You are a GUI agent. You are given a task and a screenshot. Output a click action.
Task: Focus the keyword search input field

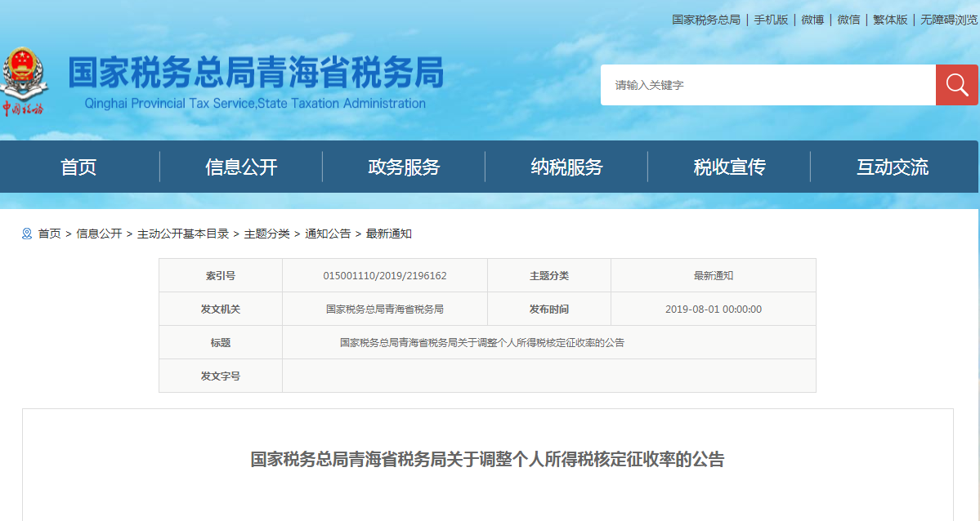[x=767, y=84]
